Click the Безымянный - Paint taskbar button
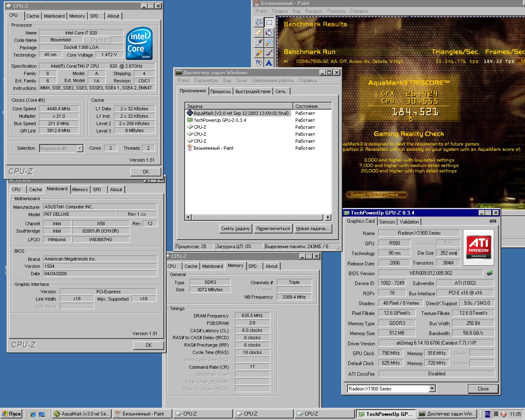This screenshot has height=420, width=525. 142,414
